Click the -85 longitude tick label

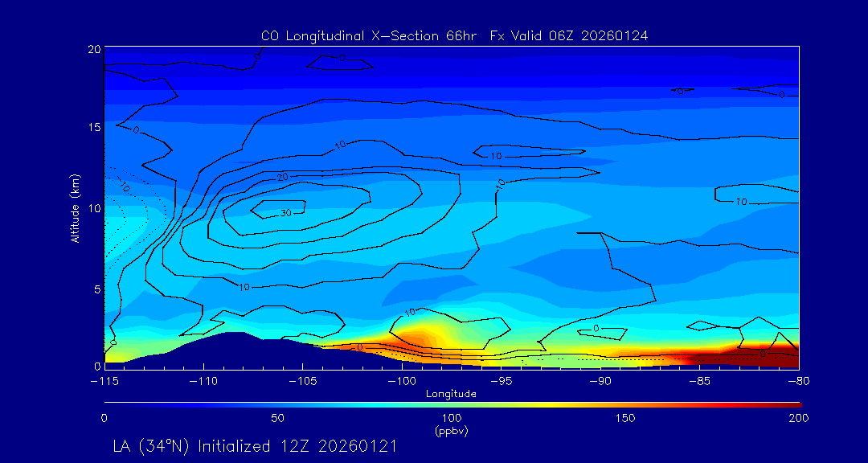700,382
